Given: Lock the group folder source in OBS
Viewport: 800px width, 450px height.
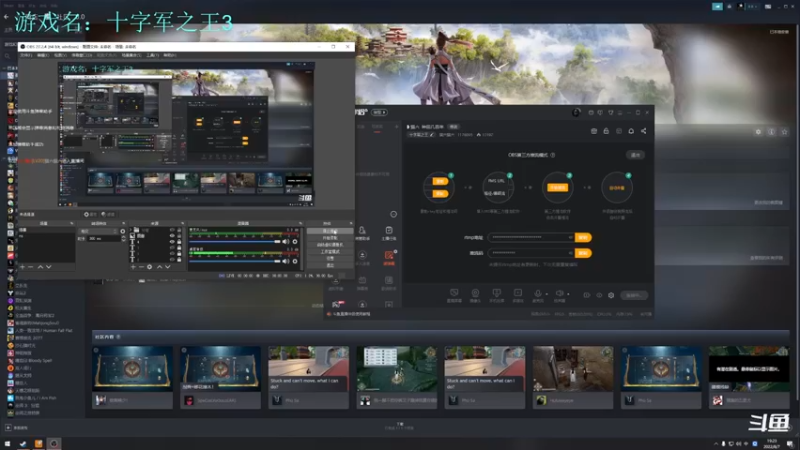Looking at the screenshot, I should point(179,230).
